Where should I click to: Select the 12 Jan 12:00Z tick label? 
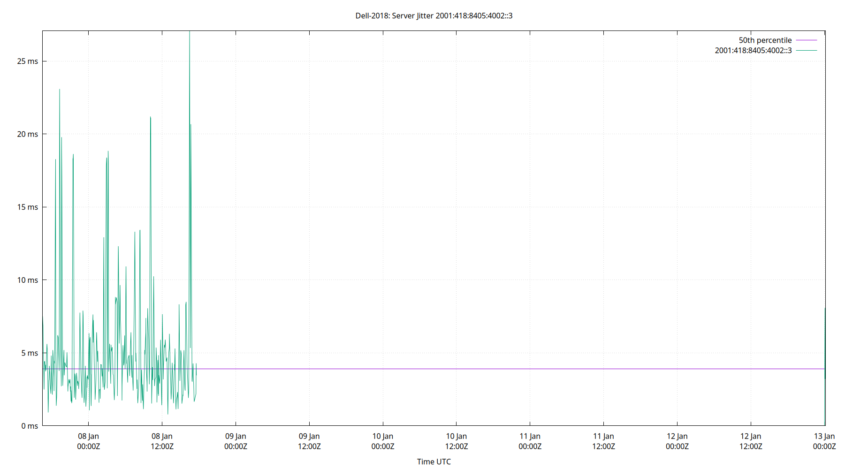tap(752, 441)
